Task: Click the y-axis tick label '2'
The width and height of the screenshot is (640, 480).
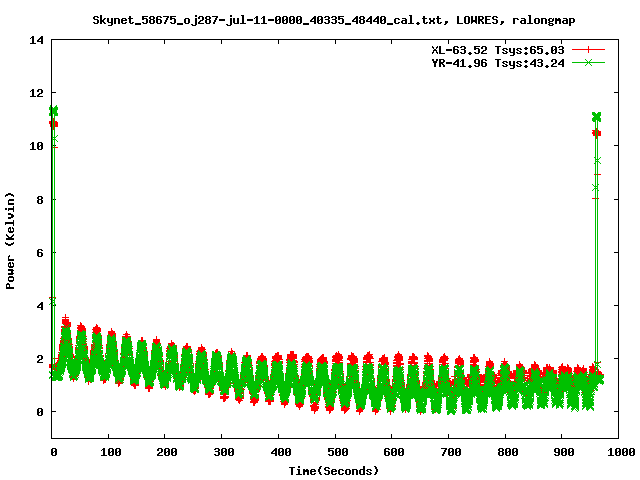Action: 40,359
